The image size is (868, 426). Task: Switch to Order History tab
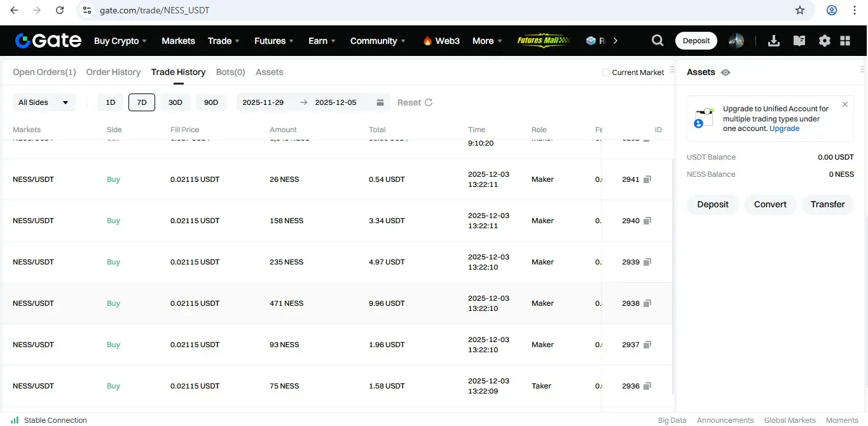(x=113, y=72)
